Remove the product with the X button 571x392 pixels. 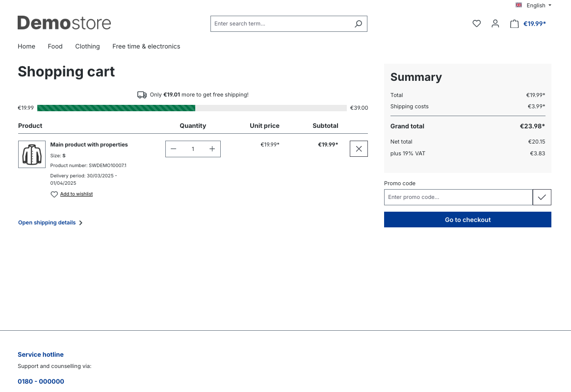359,149
